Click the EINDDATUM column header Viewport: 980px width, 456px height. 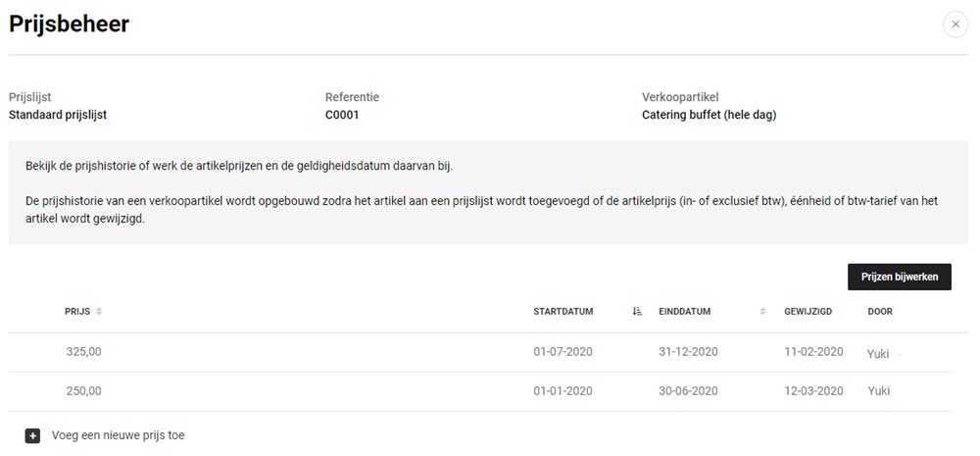pos(684,312)
